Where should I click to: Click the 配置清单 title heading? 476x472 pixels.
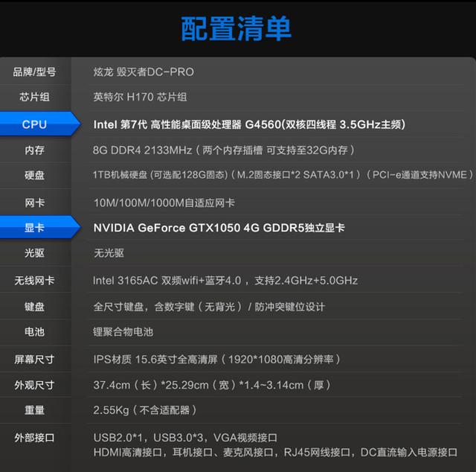pos(237,28)
